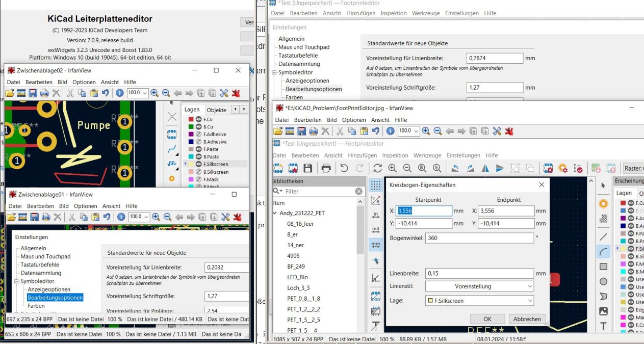The image size is (644, 344).
Task: Pick the arrow selection tool in Footprinteditor
Action: pos(603,186)
